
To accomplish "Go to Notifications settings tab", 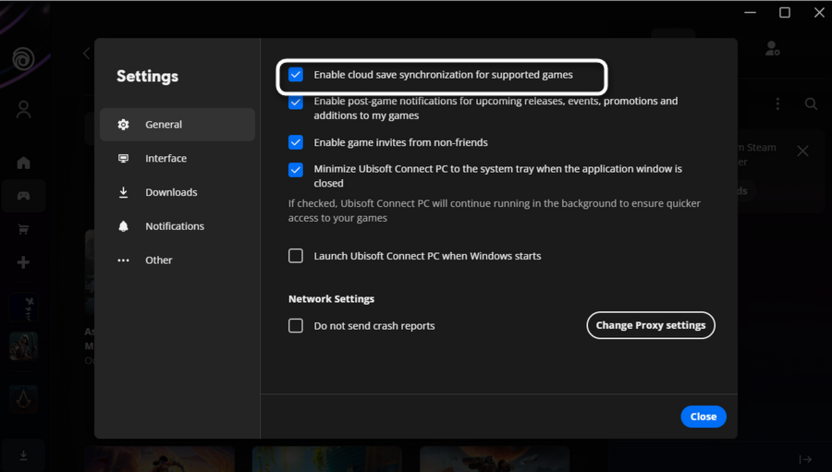I will pyautogui.click(x=177, y=226).
